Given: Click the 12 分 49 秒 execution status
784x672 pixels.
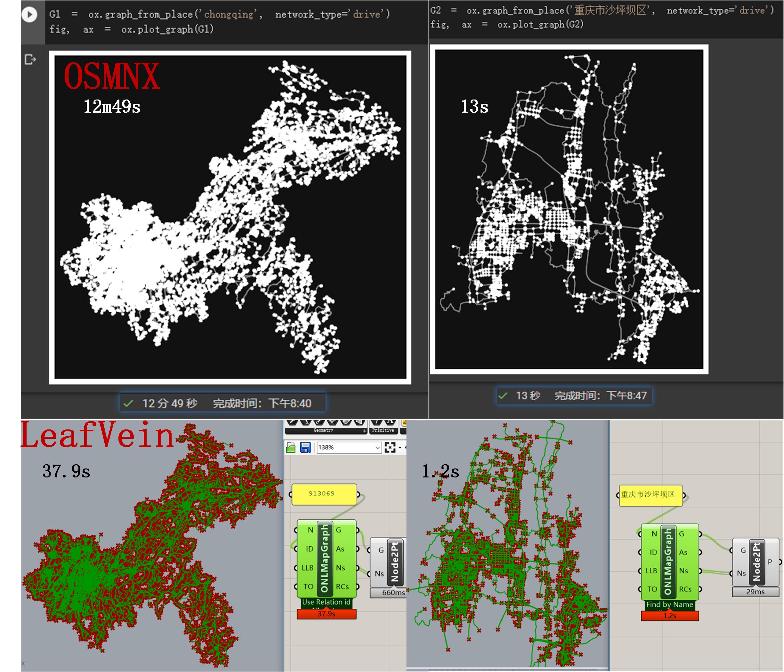Looking at the screenshot, I should 222,403.
